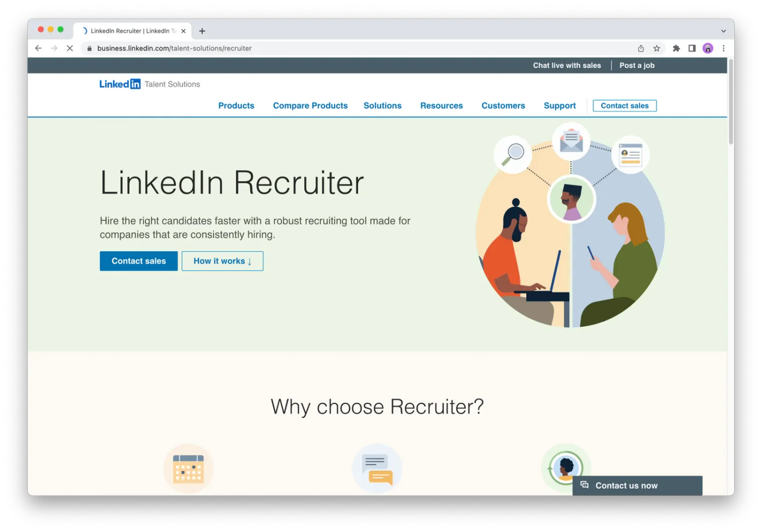The height and width of the screenshot is (532, 762).
Task: Click the share page icon in address bar
Action: pyautogui.click(x=641, y=48)
